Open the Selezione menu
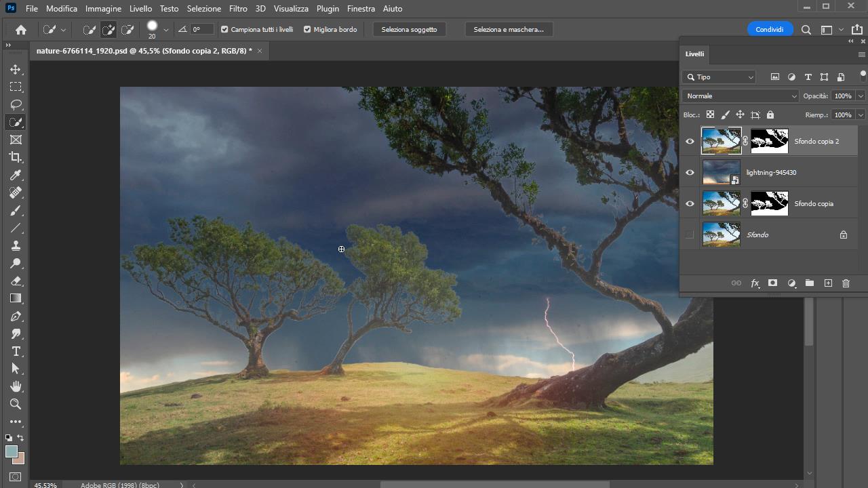Image resolution: width=868 pixels, height=488 pixels. click(204, 9)
